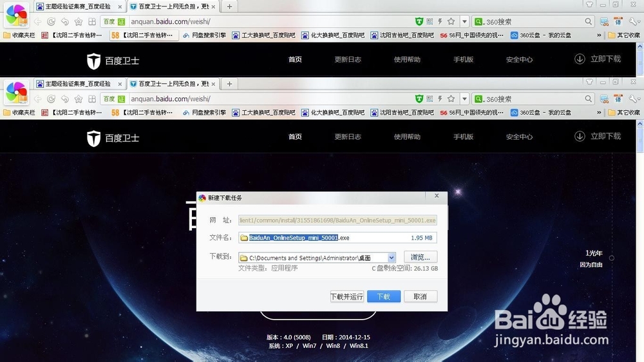Open 58 bookmark in upper bookmarks bar
Screen dimensions: 644x362
[x=144, y=35]
